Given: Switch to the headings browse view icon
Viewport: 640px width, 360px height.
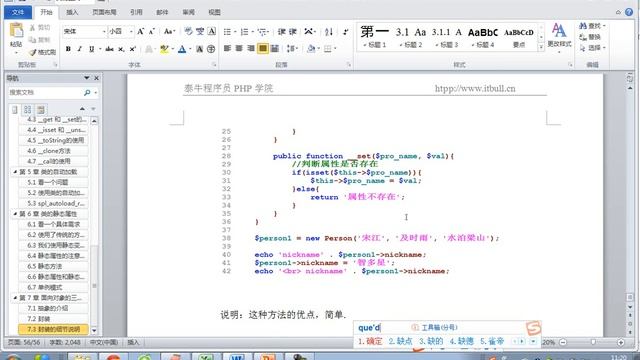Looking at the screenshot, I should (x=15, y=109).
